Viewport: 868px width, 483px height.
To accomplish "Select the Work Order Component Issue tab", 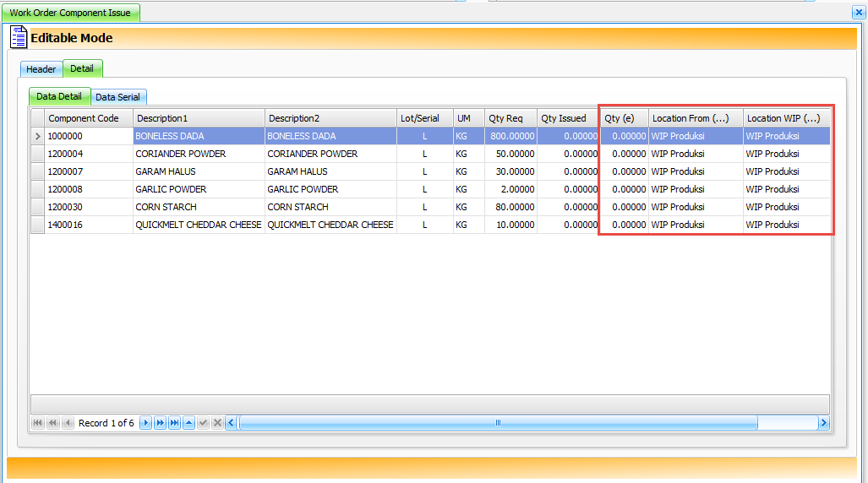I will (70, 13).
